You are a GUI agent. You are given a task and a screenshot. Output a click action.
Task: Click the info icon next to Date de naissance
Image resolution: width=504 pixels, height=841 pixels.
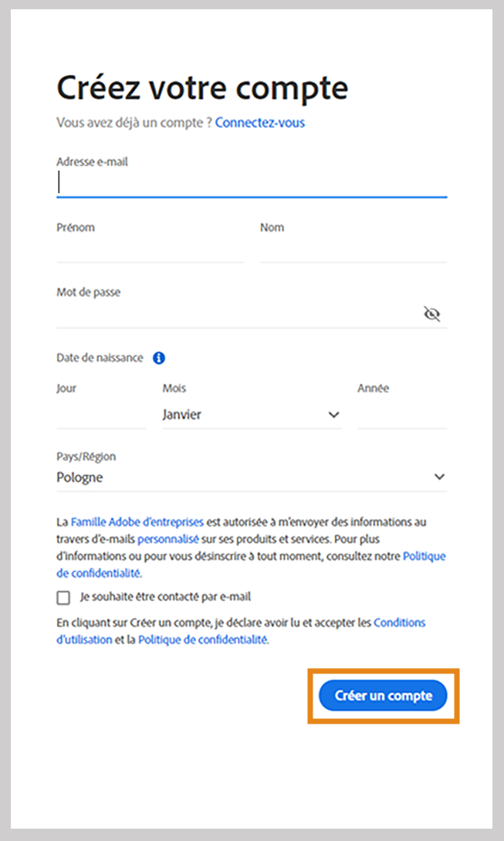tap(159, 358)
